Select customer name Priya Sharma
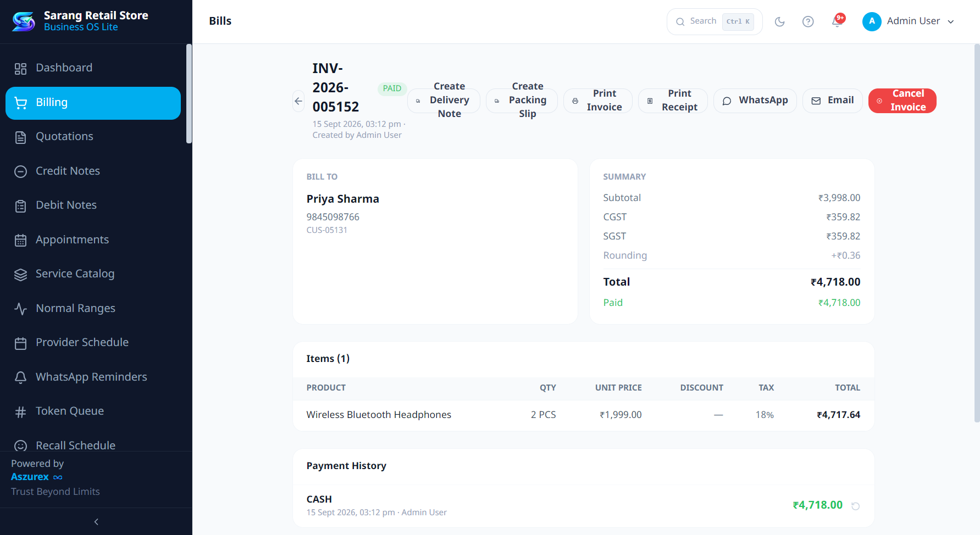 click(343, 199)
